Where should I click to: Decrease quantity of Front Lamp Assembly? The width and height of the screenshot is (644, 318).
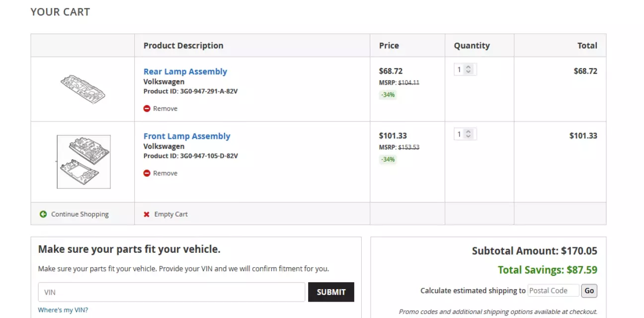tap(468, 137)
